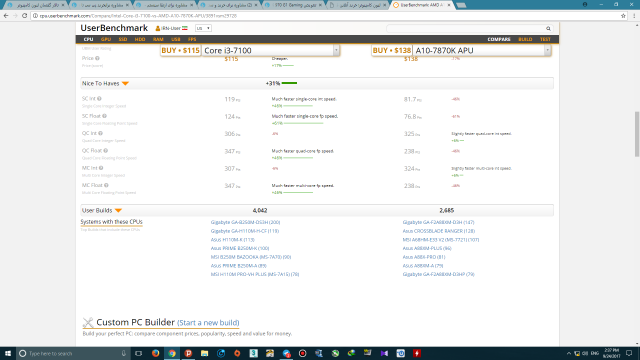Screen dimensions: 640x360
Task: Click TEST in the navigation bar
Action: coord(545,39)
